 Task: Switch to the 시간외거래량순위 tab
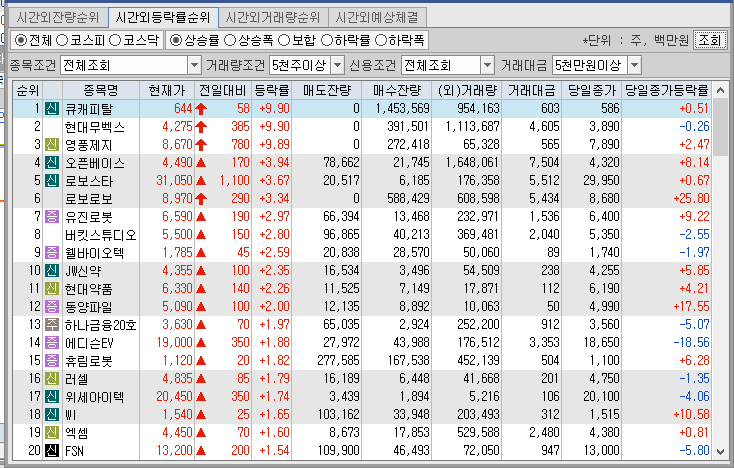tap(273, 18)
